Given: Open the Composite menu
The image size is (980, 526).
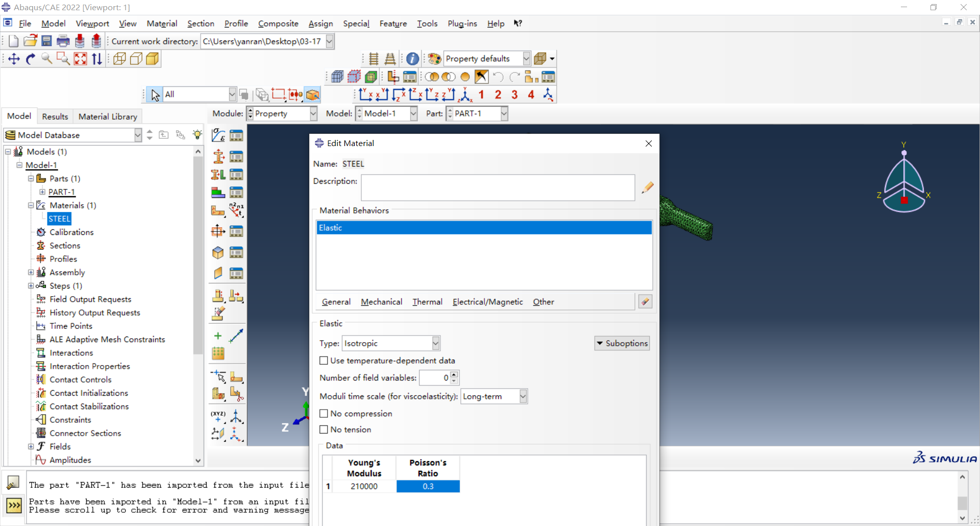Looking at the screenshot, I should pyautogui.click(x=278, y=23).
